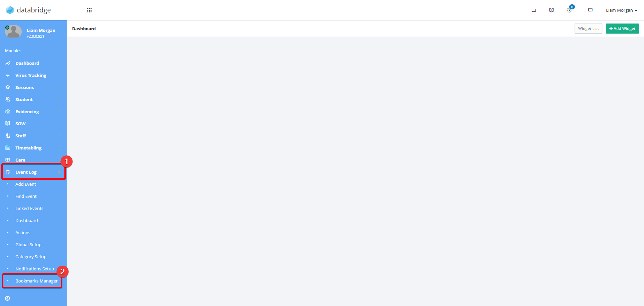The image size is (644, 306).
Task: Expand the Sessions module
Action: (34, 87)
